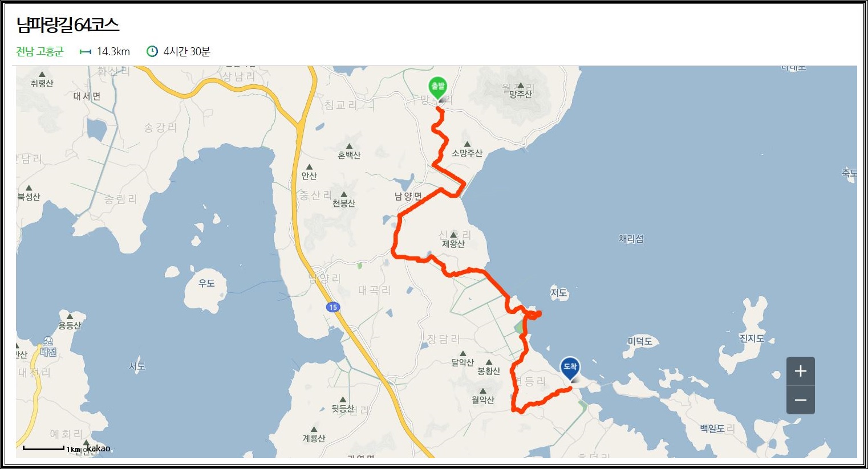The height and width of the screenshot is (469, 868).
Task: Click the 월악산 mountain marker
Action: tap(482, 391)
